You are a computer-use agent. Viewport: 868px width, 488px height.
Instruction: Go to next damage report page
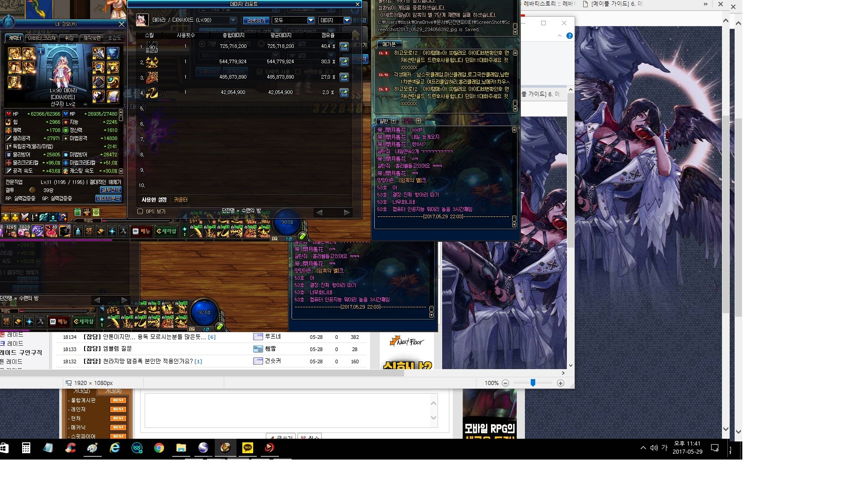click(347, 212)
